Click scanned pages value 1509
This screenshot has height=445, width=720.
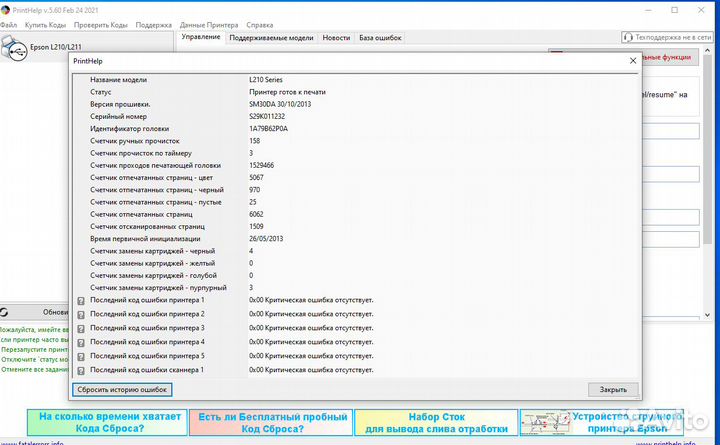256,226
